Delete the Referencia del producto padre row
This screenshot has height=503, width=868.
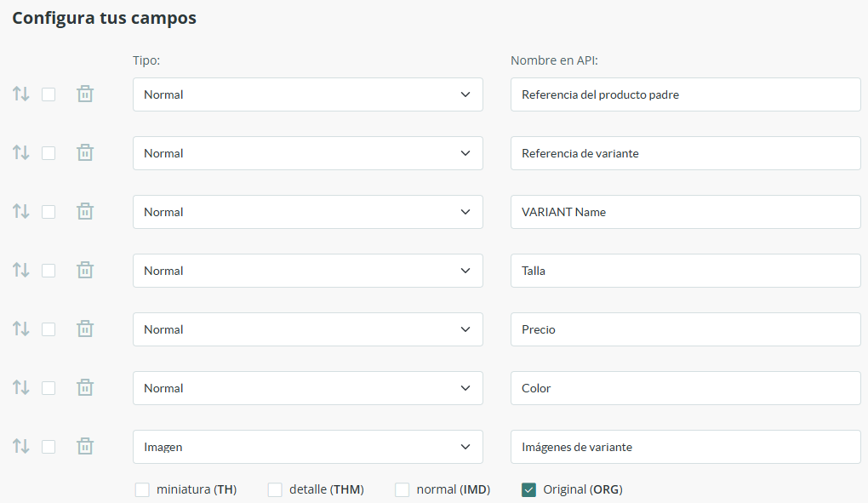click(85, 94)
